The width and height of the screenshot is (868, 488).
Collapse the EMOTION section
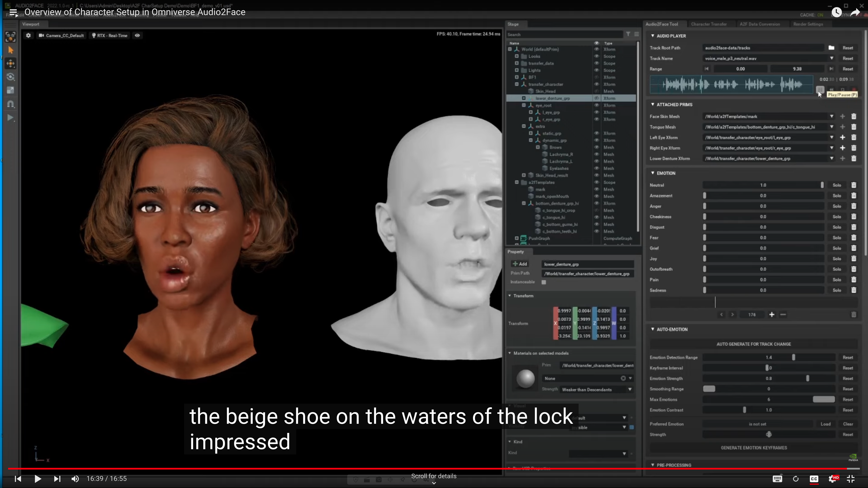(653, 173)
